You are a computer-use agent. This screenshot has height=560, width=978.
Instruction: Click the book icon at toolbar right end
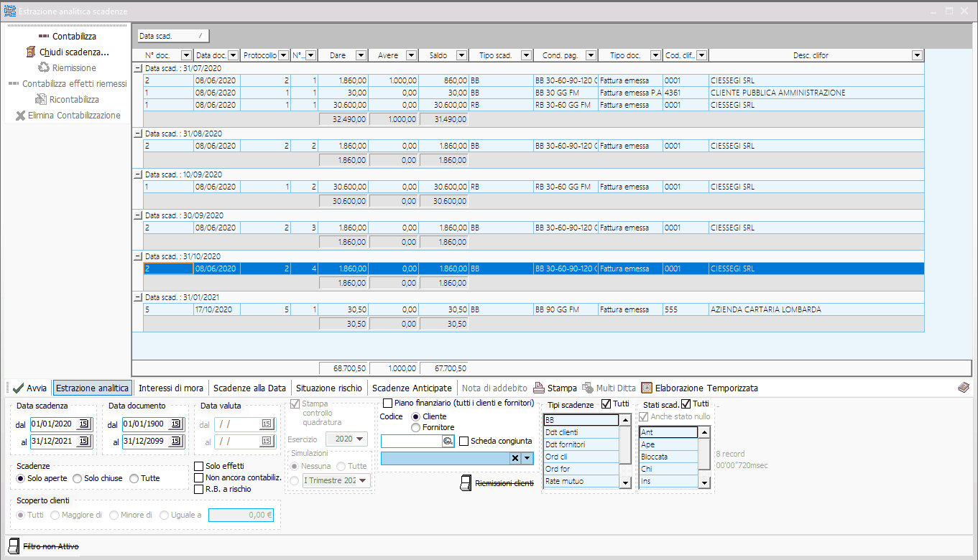[x=964, y=388]
